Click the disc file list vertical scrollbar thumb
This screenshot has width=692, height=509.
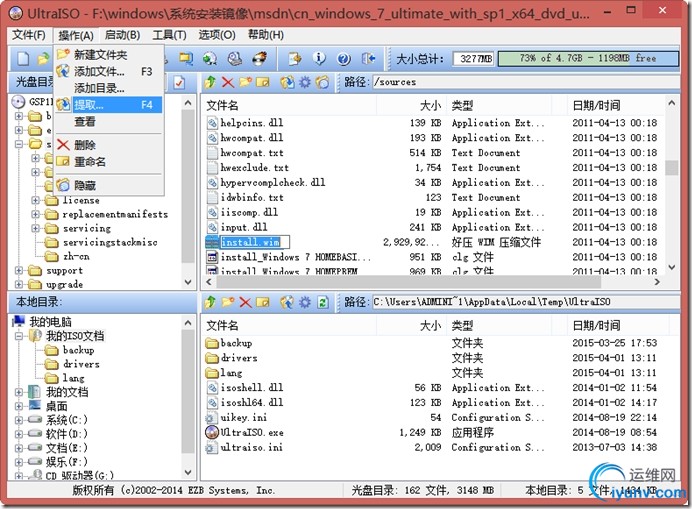[672, 168]
